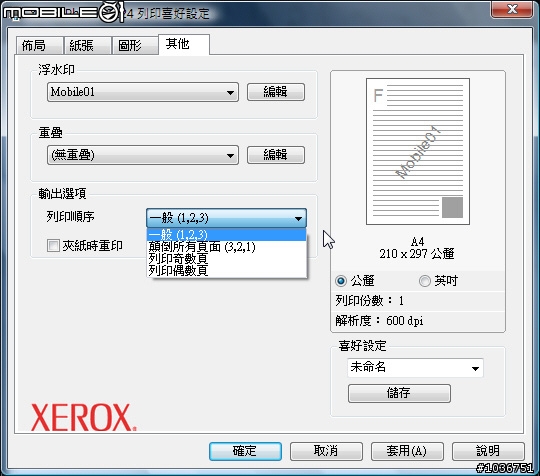Open the 重疊 (無重疊) dropdown

tap(143, 155)
